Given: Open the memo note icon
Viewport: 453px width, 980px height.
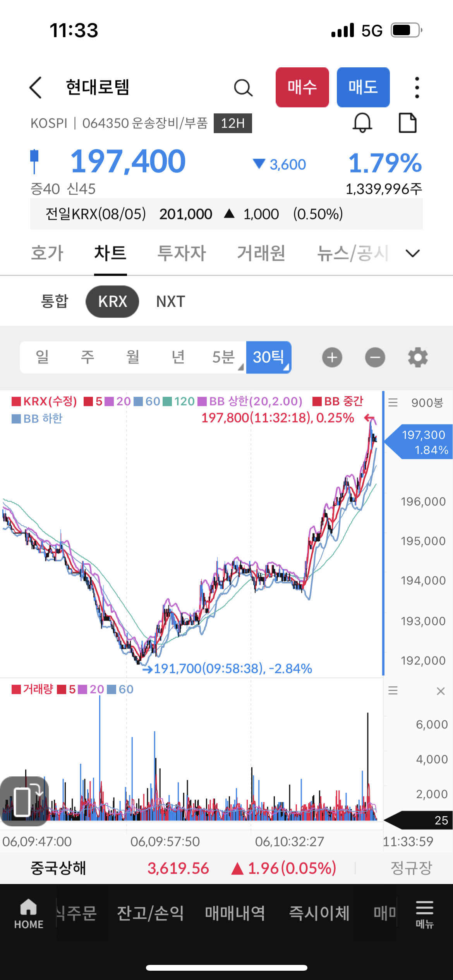Looking at the screenshot, I should [x=407, y=123].
